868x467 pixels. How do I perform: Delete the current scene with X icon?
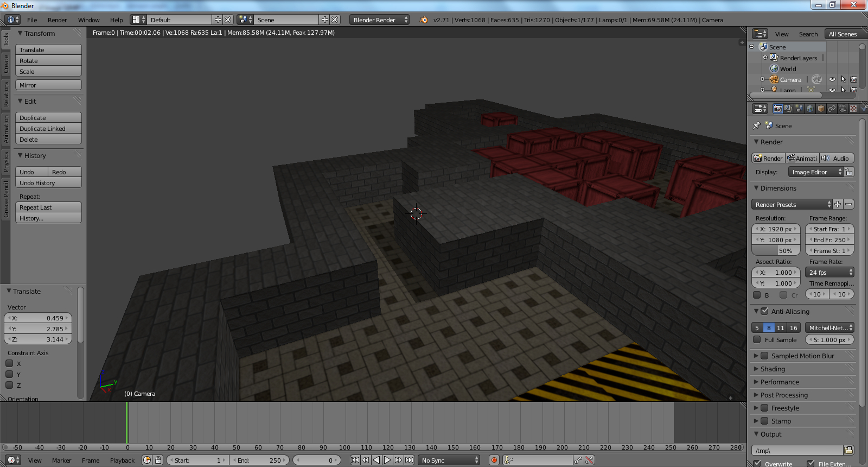coord(335,20)
